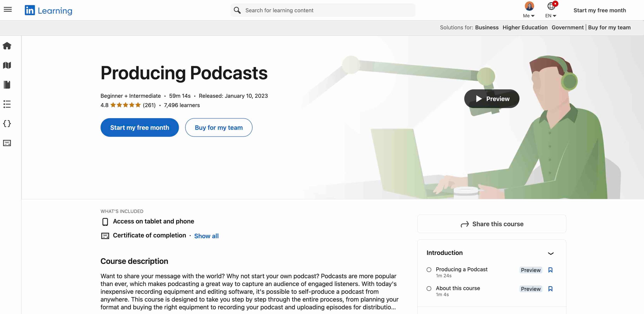
Task: Click the LinkedIn Learning logo
Action: (x=48, y=10)
